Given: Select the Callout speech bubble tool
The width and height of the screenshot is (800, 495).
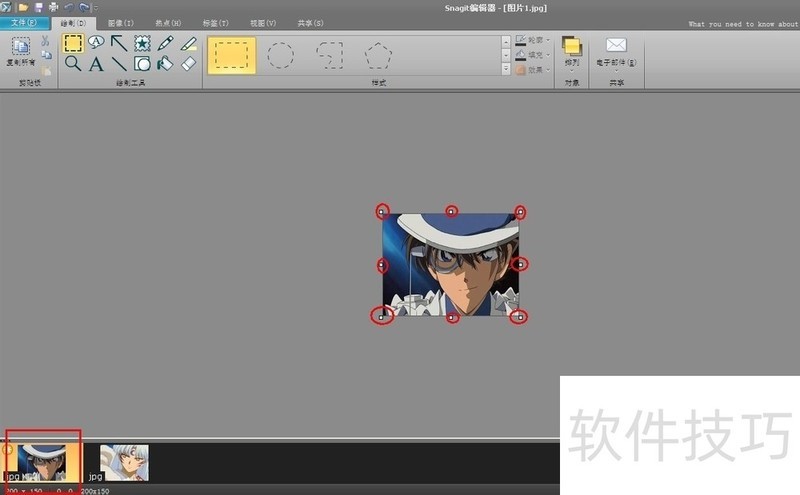Looking at the screenshot, I should click(x=96, y=42).
